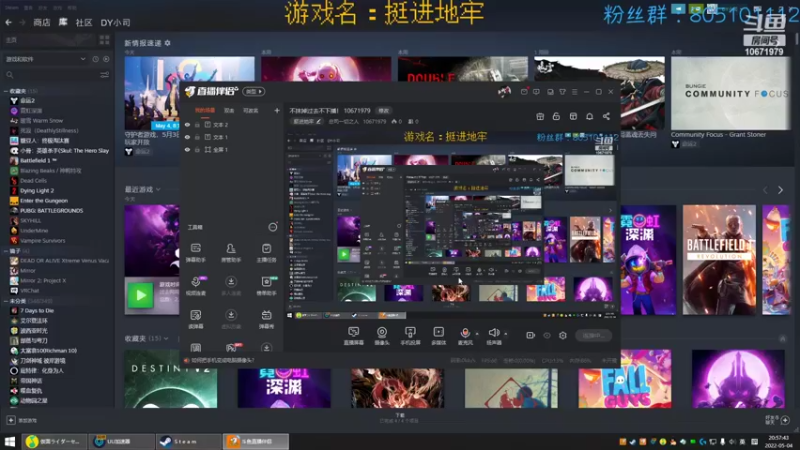Image resolution: width=800 pixels, height=450 pixels.
Task: Open the games and software dropdown in Steam
Action: tap(45, 59)
